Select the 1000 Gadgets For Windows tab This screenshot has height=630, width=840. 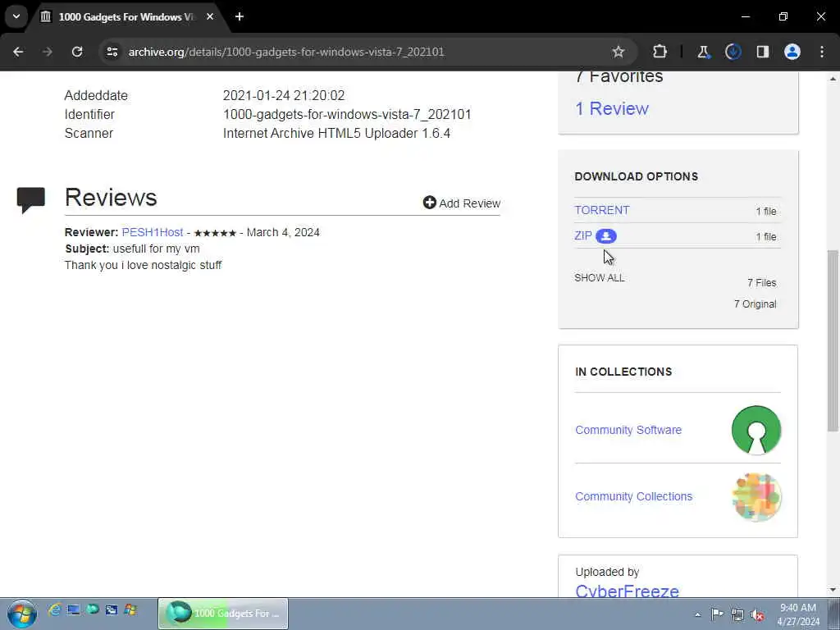(126, 17)
